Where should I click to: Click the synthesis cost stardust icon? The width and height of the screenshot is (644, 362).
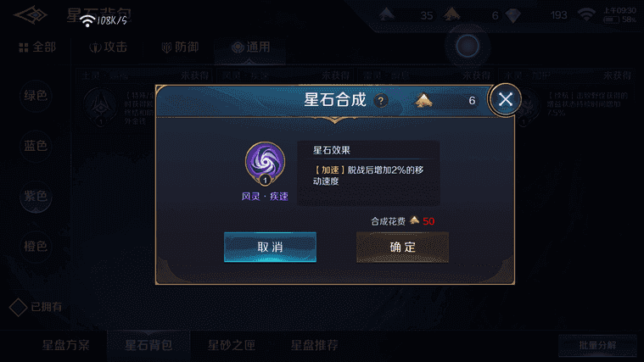point(414,220)
